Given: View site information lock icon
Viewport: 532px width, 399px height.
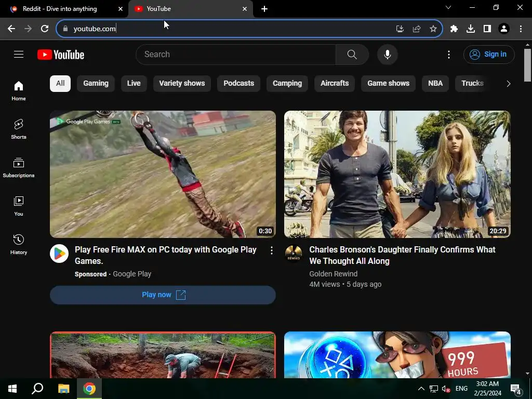Looking at the screenshot, I should 65,29.
